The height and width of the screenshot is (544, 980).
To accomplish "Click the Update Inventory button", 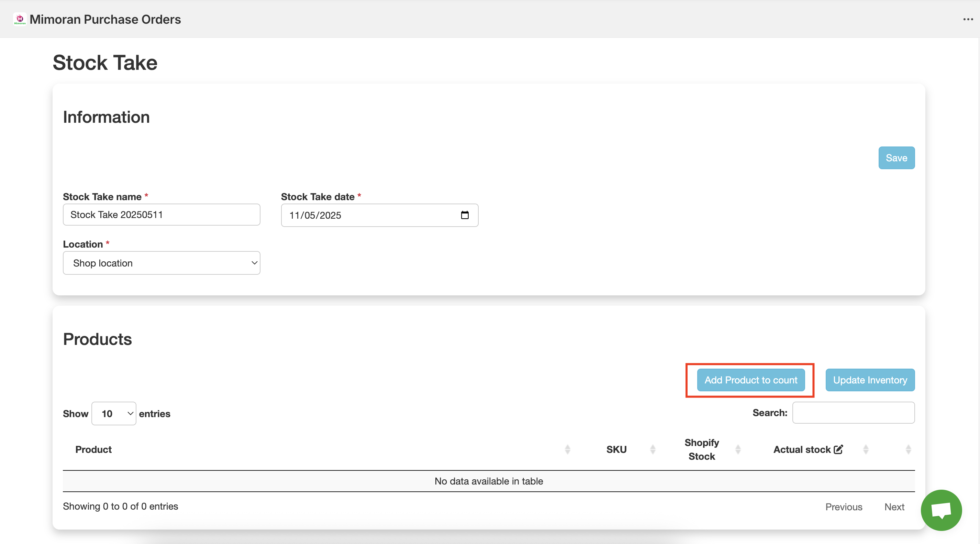I will [870, 380].
